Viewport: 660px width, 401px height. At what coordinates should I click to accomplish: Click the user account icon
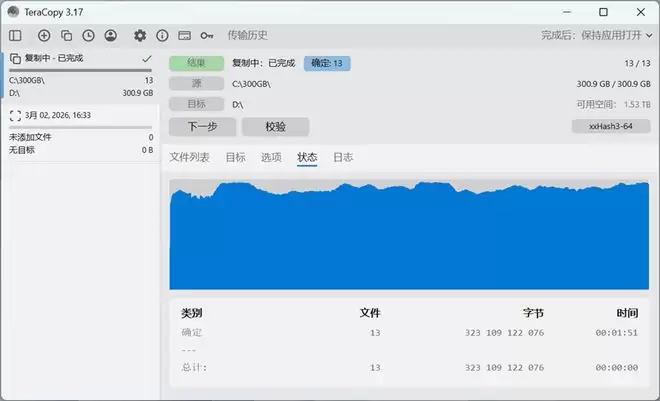pos(110,35)
